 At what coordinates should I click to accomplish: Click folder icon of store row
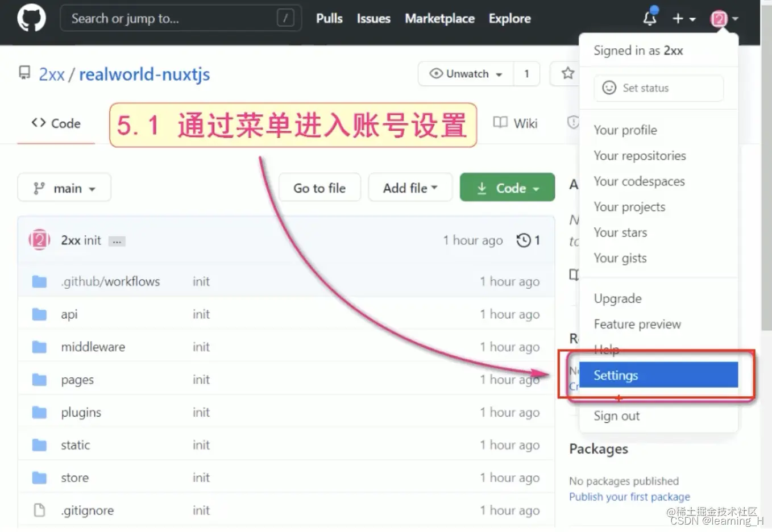pos(39,477)
